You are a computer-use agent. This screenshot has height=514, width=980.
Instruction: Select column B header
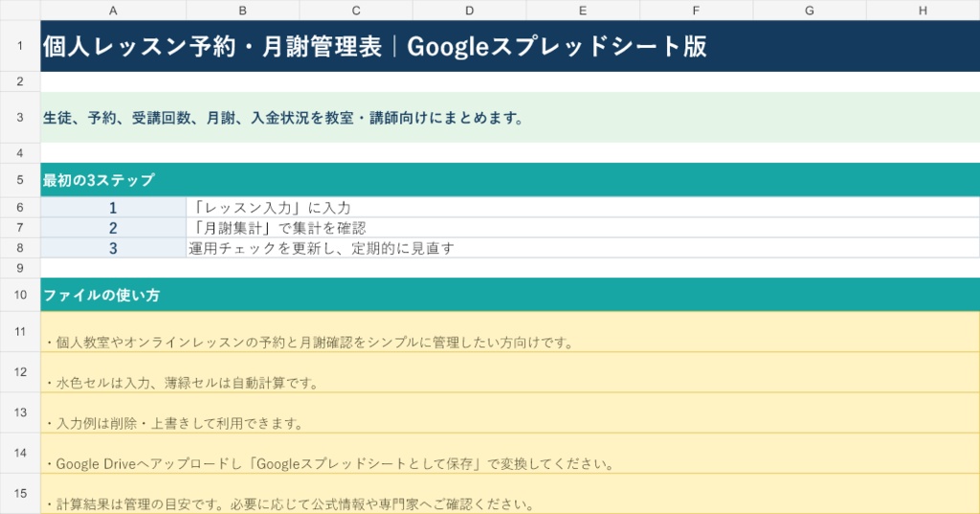click(242, 10)
